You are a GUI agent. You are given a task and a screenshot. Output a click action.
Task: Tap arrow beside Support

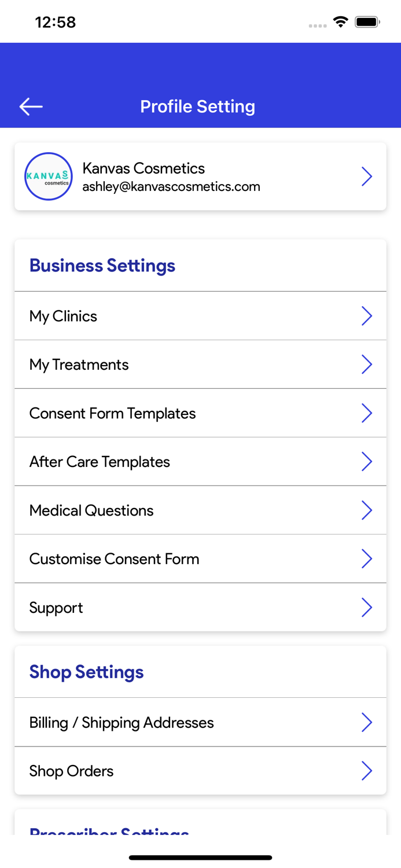coord(366,608)
